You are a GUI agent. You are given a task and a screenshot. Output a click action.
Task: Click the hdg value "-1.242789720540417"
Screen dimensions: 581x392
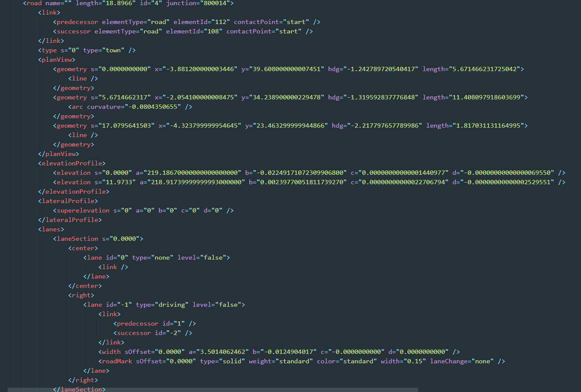coord(381,69)
